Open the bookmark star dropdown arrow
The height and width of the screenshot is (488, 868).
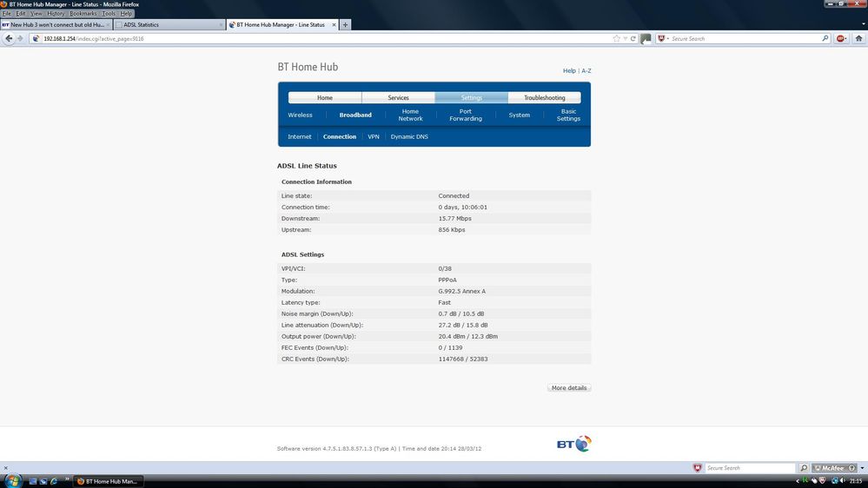625,39
